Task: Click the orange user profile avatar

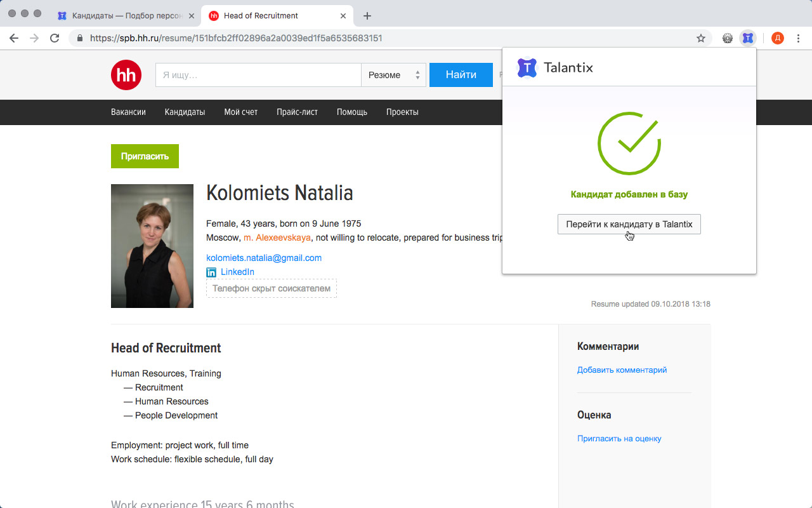Action: (778, 38)
